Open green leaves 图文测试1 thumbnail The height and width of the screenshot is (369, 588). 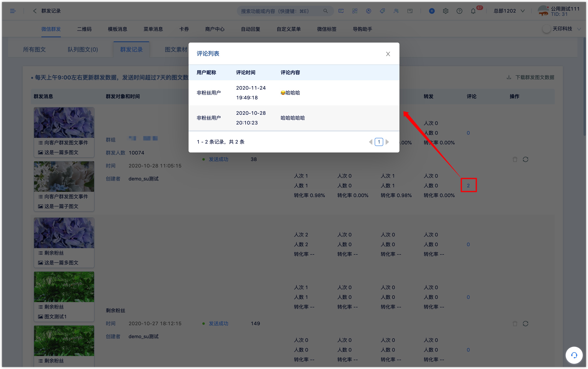[64, 287]
